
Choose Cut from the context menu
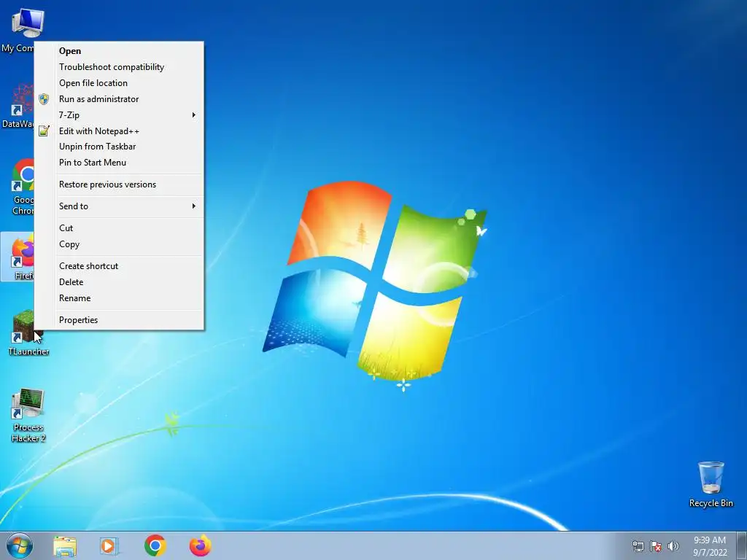point(119,228)
